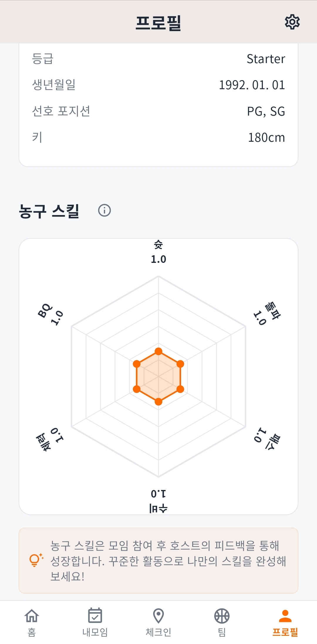Open the 내모임 calendar icon

pos(95,616)
